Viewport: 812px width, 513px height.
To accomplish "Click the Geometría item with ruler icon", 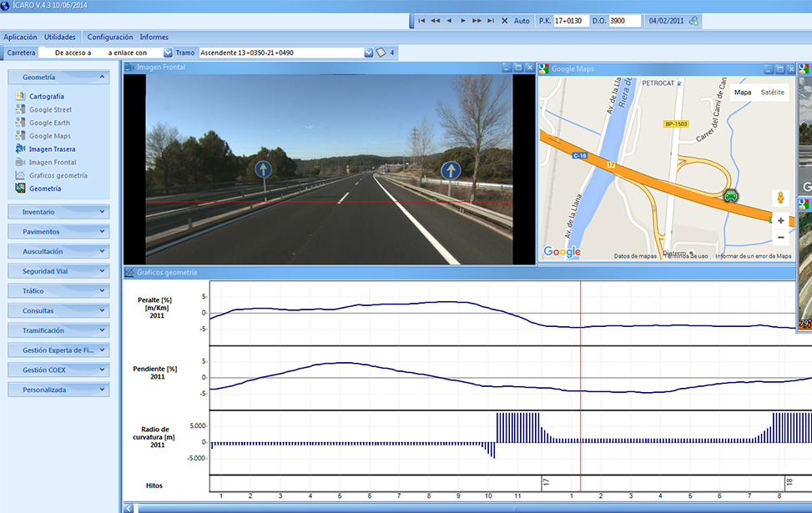I will [x=44, y=189].
